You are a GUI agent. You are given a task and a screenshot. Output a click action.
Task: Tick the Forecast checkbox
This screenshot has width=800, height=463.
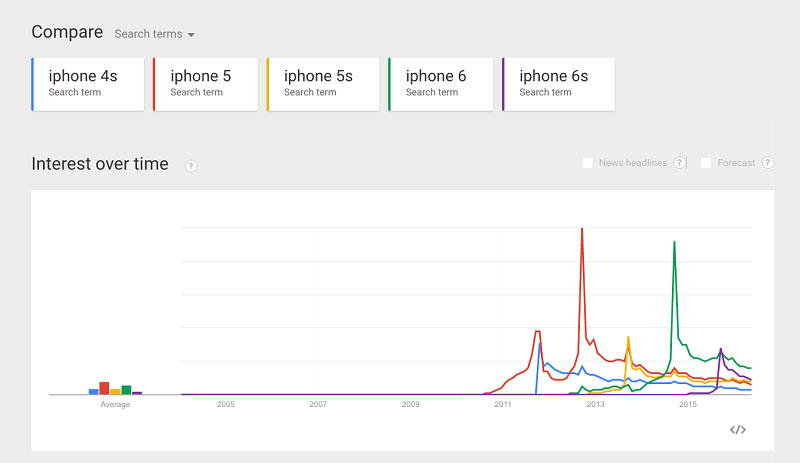pyautogui.click(x=706, y=163)
